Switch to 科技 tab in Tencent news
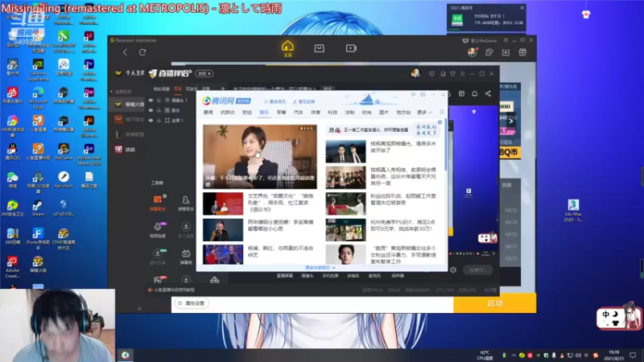This screenshot has width=644, height=362. [x=332, y=112]
